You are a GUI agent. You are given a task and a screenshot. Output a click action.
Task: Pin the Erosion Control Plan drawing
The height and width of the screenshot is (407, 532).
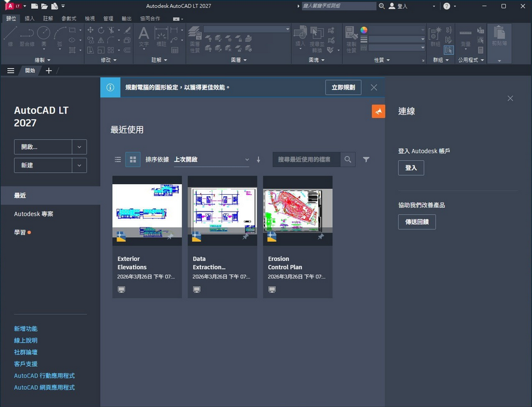click(321, 236)
